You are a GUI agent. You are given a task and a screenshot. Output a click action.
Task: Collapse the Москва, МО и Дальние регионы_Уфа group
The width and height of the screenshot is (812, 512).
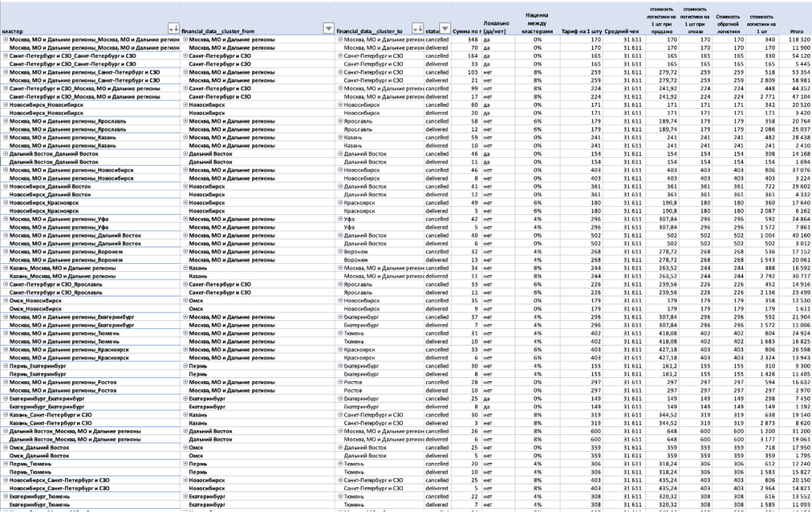pyautogui.click(x=6, y=219)
